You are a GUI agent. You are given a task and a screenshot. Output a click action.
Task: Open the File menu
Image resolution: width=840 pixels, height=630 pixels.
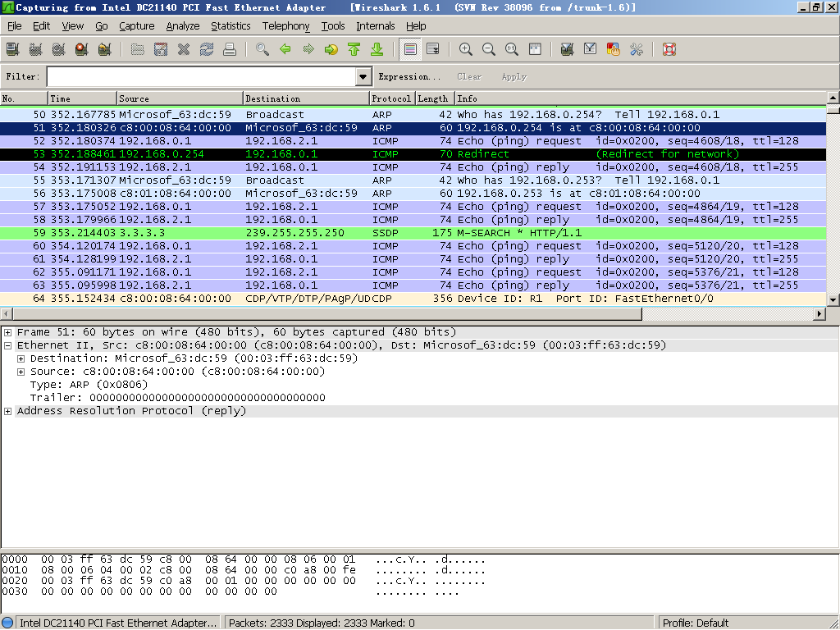(15, 25)
